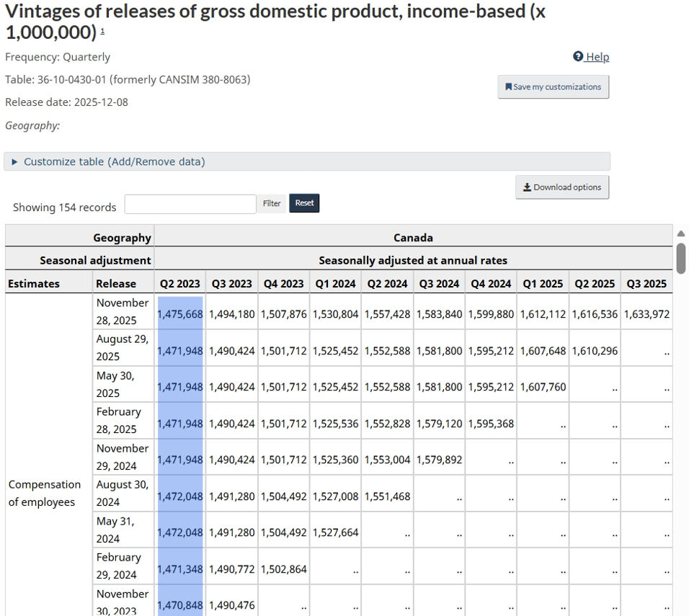The width and height of the screenshot is (689, 616).
Task: Select the November 28, 2025 release row
Action: pos(123,312)
